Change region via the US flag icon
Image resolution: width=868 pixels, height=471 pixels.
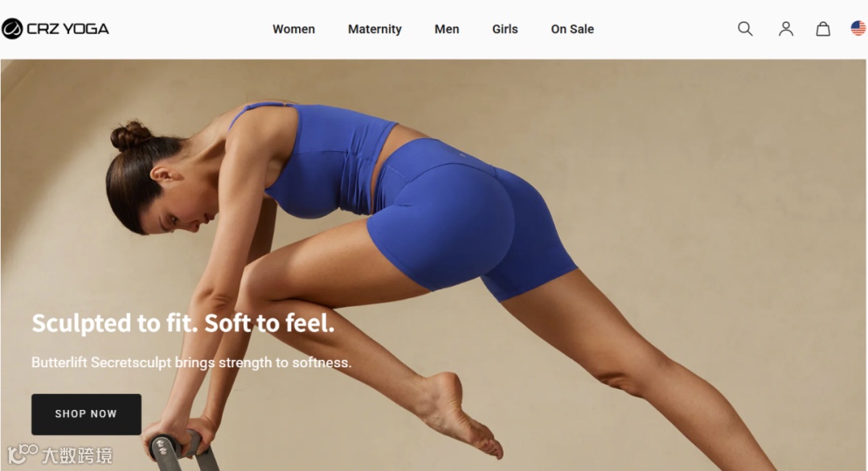(858, 28)
